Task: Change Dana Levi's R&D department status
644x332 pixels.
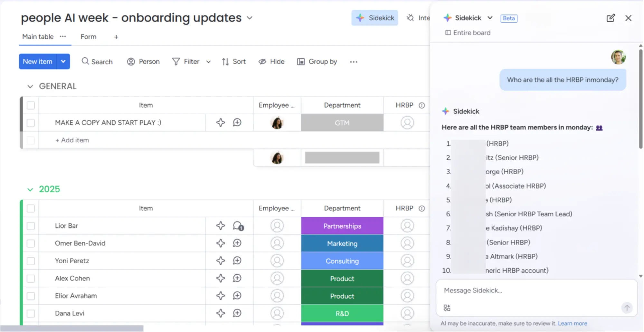Action: tap(342, 314)
